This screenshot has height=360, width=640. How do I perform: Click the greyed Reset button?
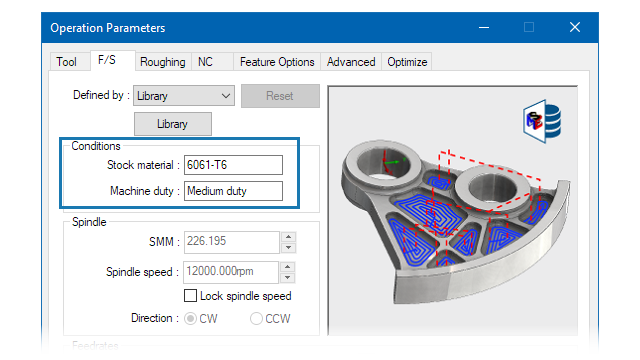[x=280, y=96]
